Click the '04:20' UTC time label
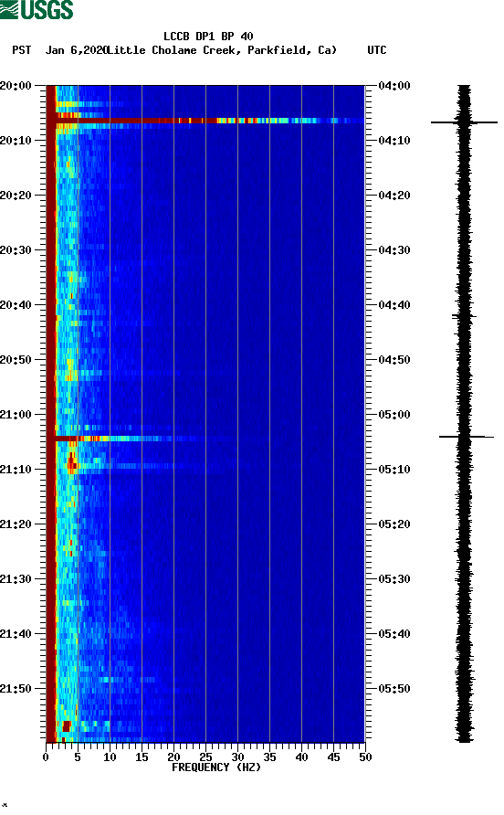 point(394,196)
